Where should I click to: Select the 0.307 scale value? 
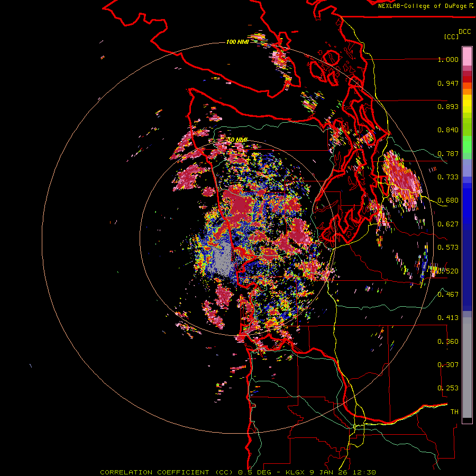pos(448,365)
